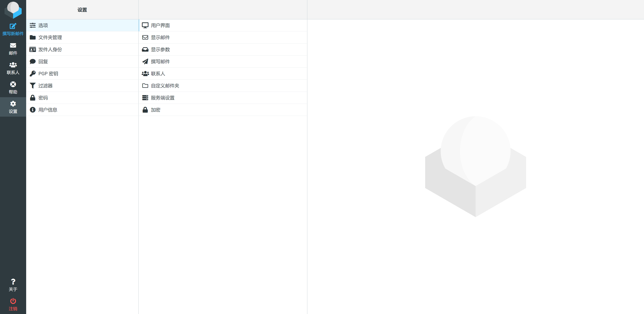644x314 pixels.
Task: Click the compose new mail icon
Action: (x=13, y=26)
